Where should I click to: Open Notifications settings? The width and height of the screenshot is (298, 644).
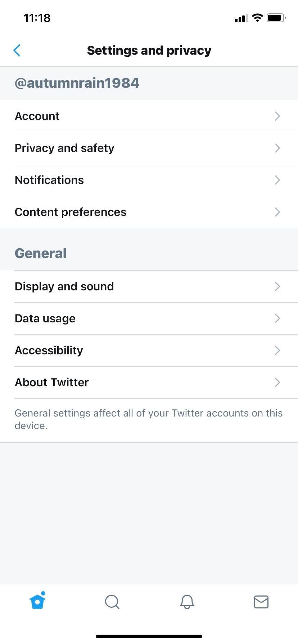pyautogui.click(x=149, y=180)
